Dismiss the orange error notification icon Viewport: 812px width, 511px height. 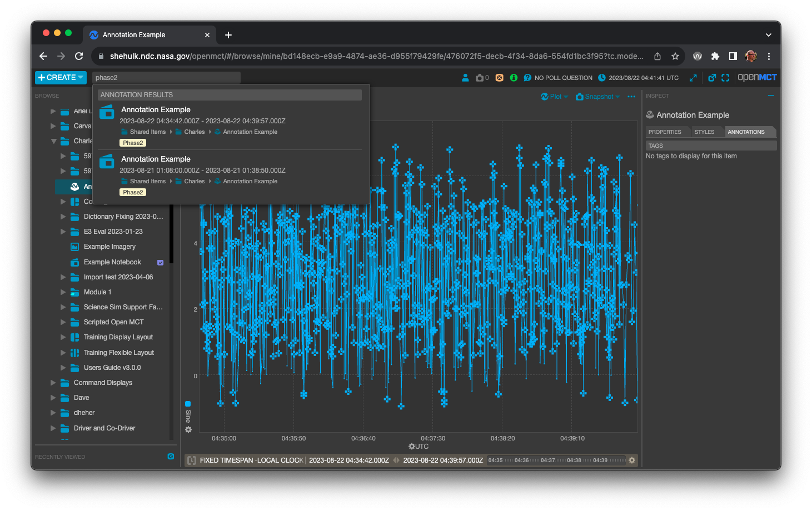(499, 77)
